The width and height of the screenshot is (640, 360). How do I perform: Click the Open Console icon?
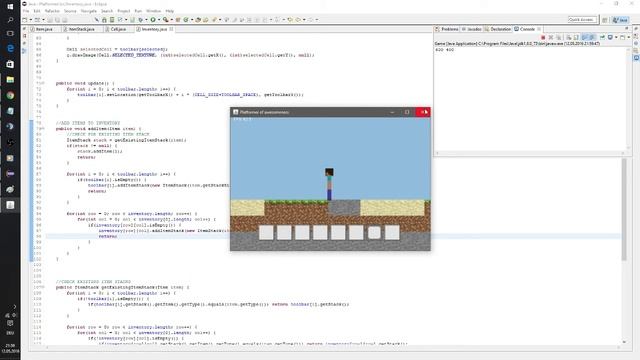pos(622,37)
